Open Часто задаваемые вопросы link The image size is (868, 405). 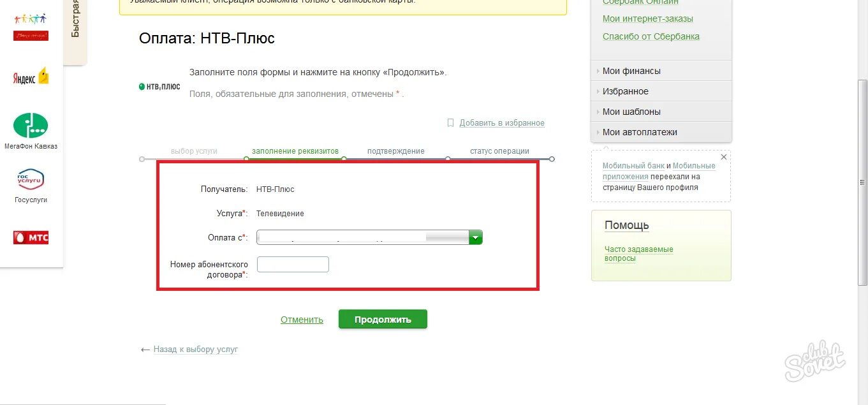tap(639, 254)
